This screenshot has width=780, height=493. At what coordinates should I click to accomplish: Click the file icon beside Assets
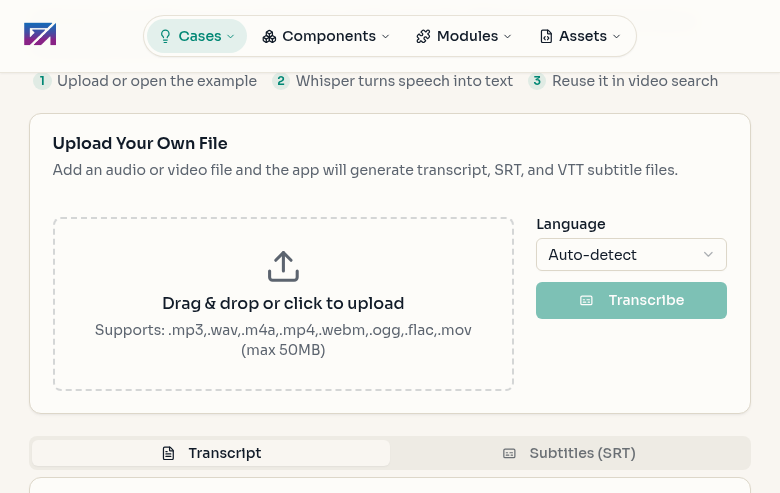(x=546, y=36)
